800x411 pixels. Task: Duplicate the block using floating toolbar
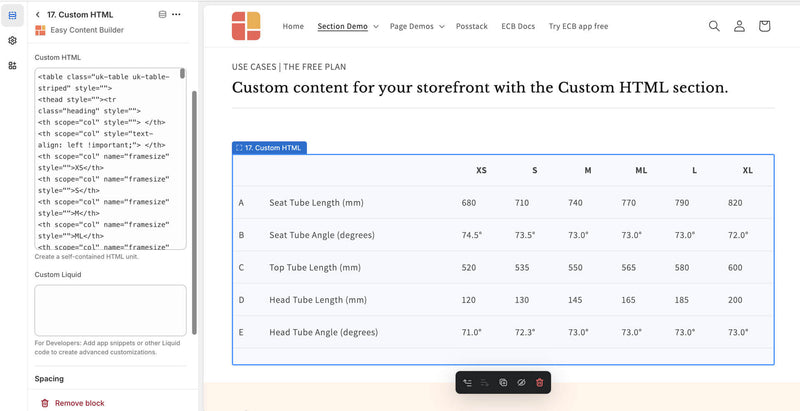tap(503, 382)
